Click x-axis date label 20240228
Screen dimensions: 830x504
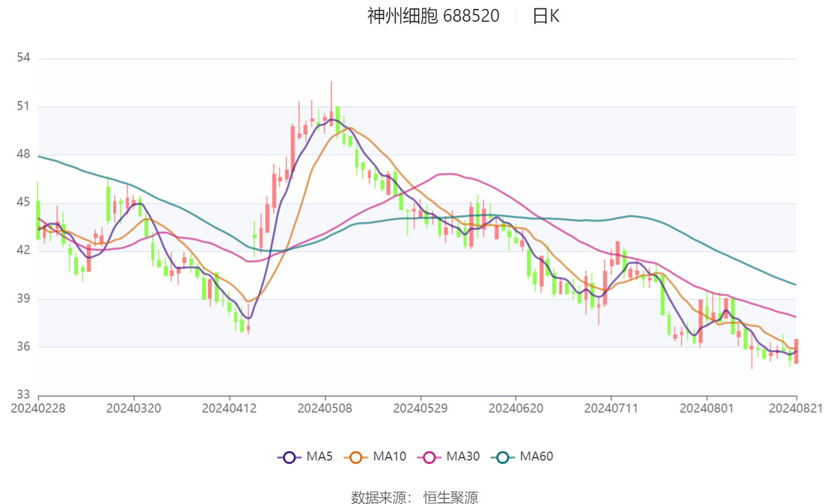pos(38,408)
